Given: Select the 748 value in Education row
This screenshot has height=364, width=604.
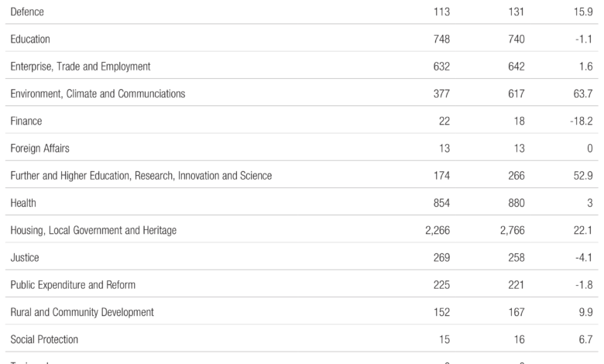Looking at the screenshot, I should 441,39.
